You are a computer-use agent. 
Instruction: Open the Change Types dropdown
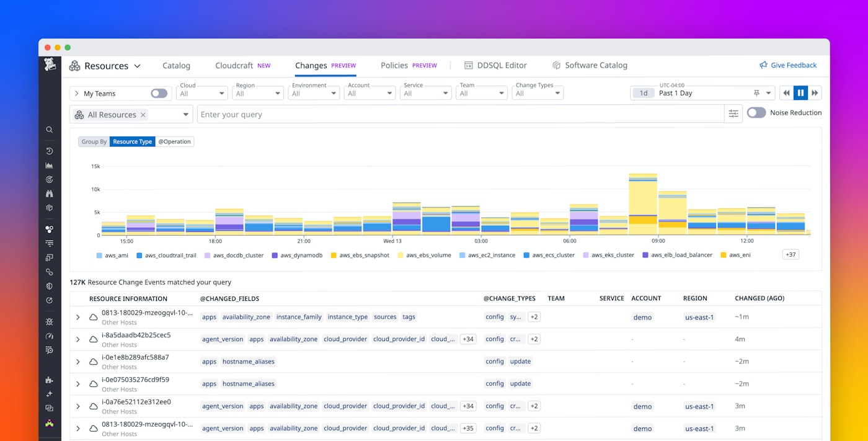click(x=537, y=92)
